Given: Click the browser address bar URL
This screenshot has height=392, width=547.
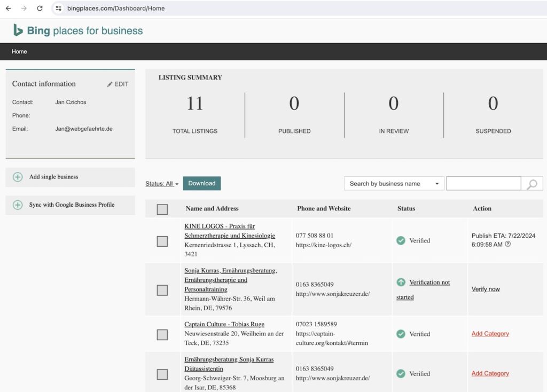Looking at the screenshot, I should (x=116, y=8).
